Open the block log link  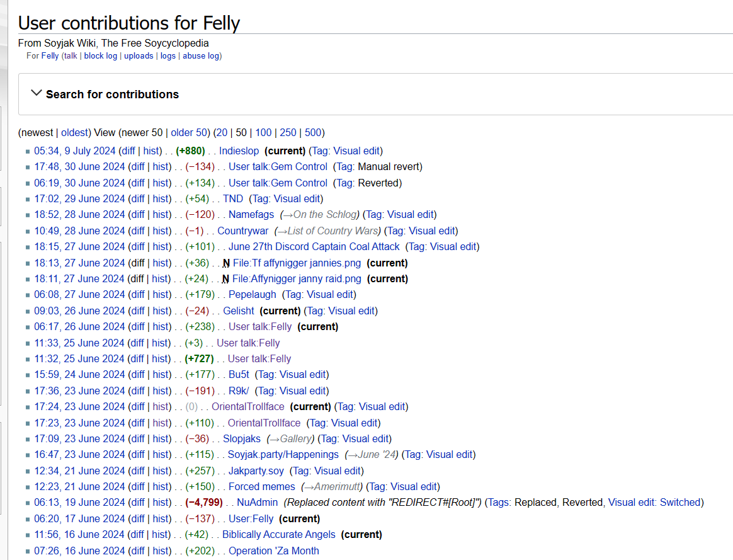tap(101, 56)
